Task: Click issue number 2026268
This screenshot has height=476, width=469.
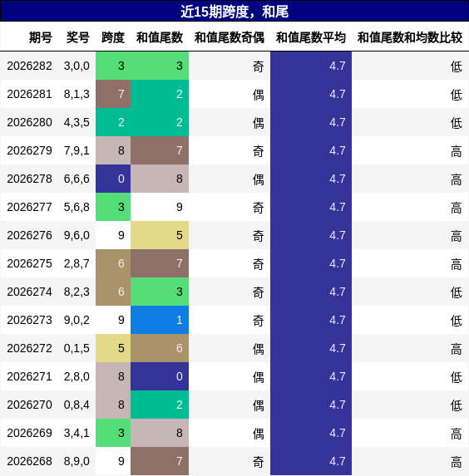Action: (x=29, y=461)
